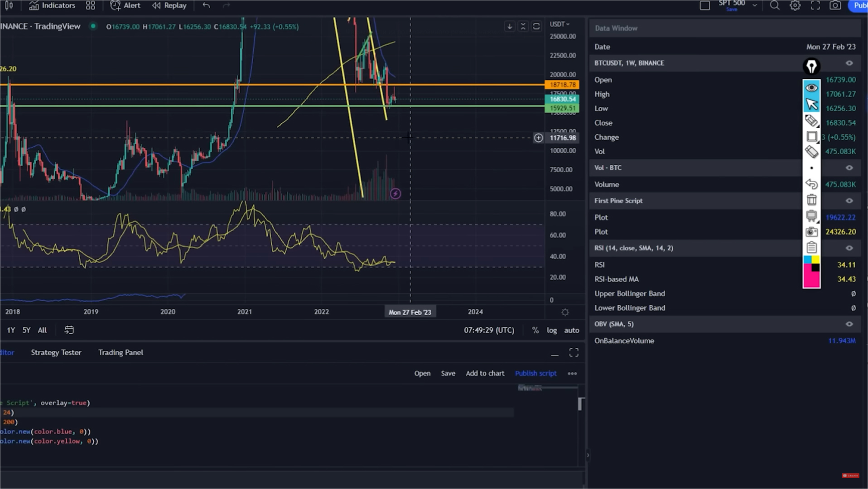Select the annotation marker pen tool
Screen dimensions: 868x489
811,120
